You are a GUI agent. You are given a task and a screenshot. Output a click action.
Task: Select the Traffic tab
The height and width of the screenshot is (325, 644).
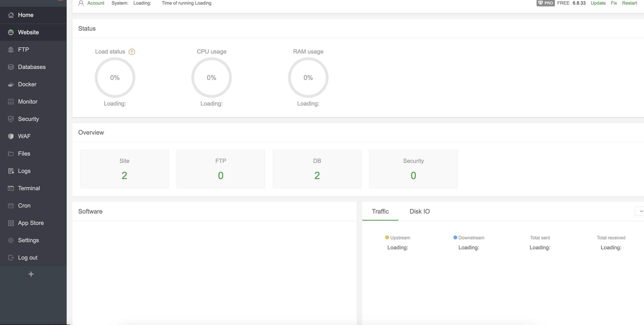point(380,211)
